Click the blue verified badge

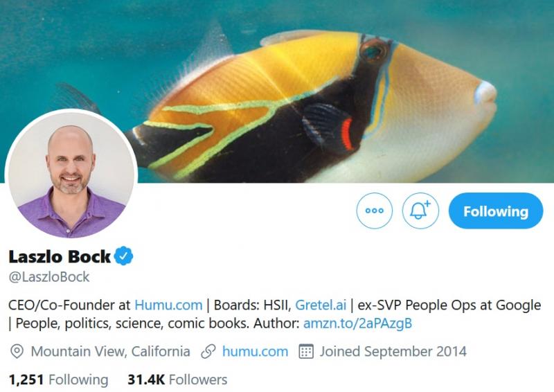pos(124,256)
